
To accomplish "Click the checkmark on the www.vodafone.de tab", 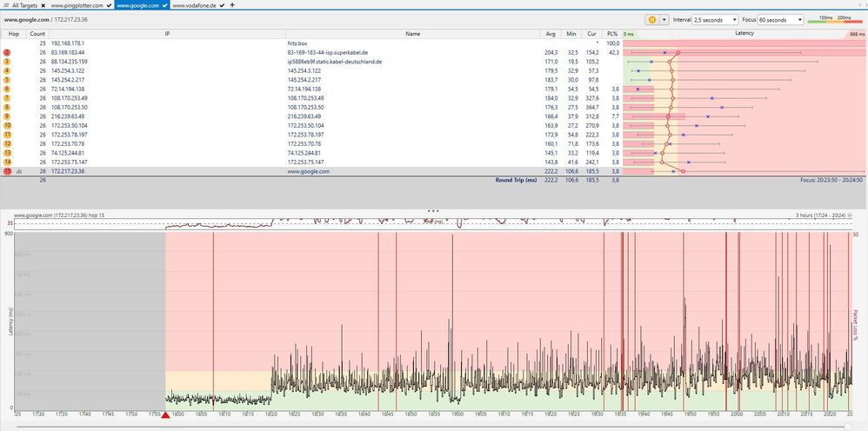I will click(x=222, y=5).
